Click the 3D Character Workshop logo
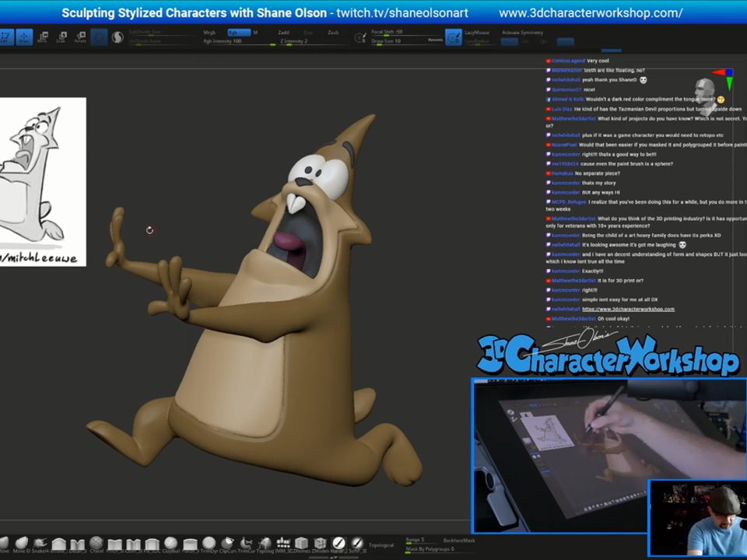Viewport: 747px width, 560px height. (608, 353)
